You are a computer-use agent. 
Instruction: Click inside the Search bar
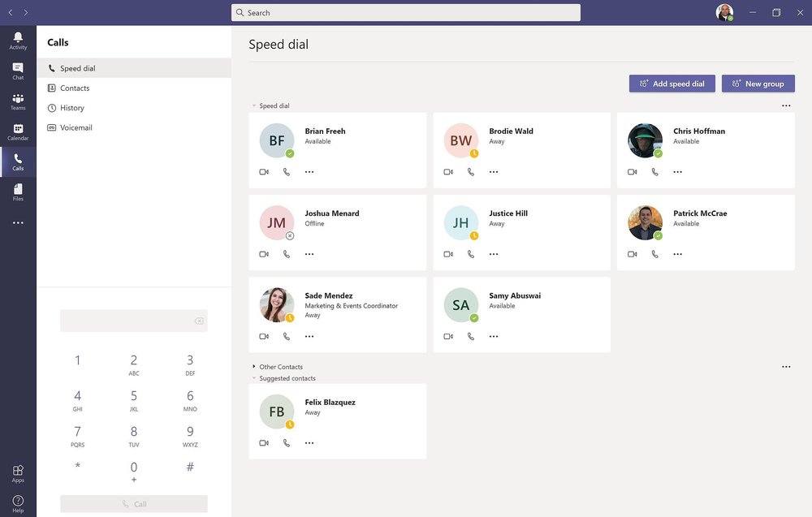pos(406,12)
